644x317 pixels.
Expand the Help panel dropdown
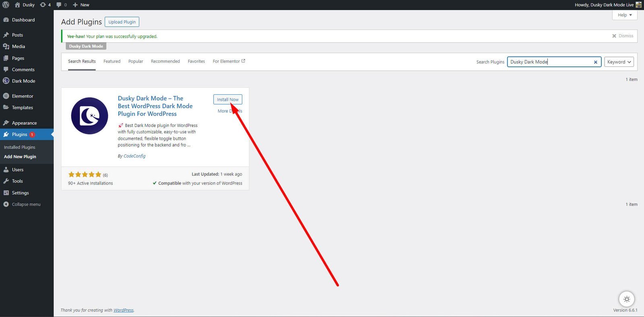pos(625,15)
